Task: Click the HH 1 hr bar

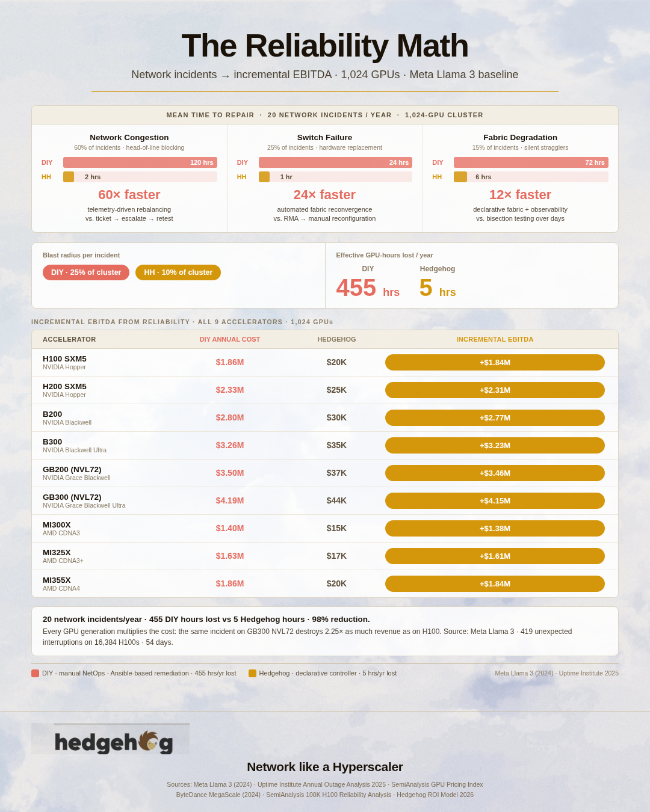Action: click(x=264, y=177)
